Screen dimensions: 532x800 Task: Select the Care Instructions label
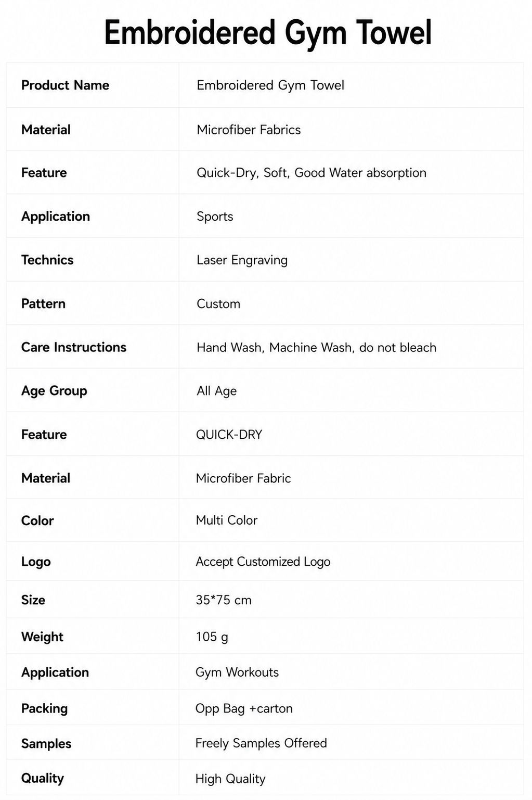74,347
